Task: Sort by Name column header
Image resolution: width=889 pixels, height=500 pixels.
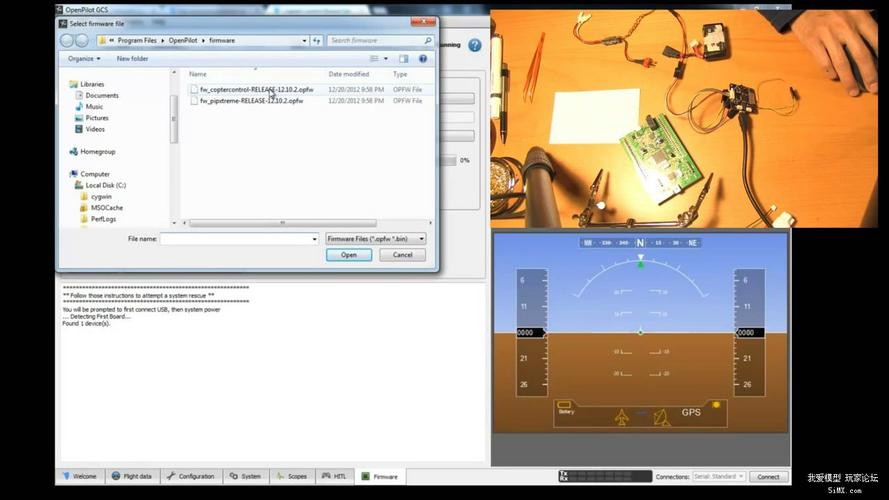Action: tap(197, 74)
